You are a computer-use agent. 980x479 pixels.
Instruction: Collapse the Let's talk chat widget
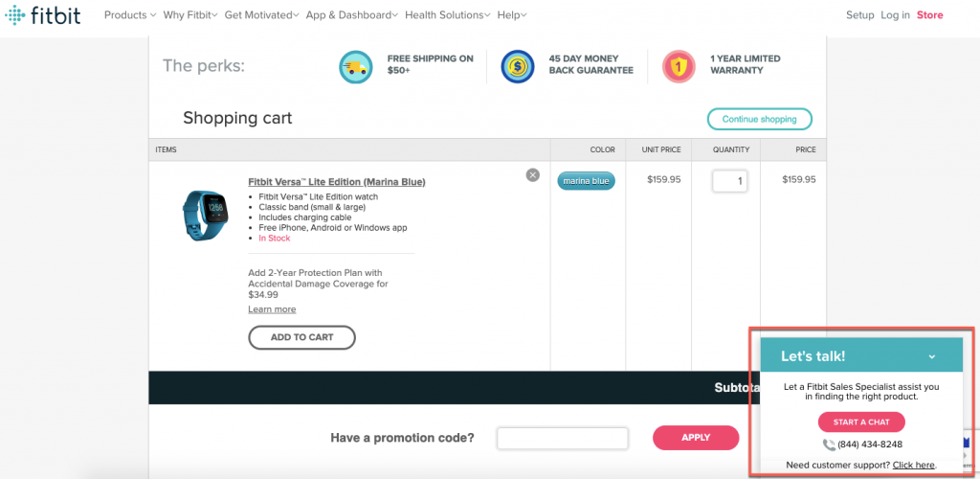tap(932, 356)
